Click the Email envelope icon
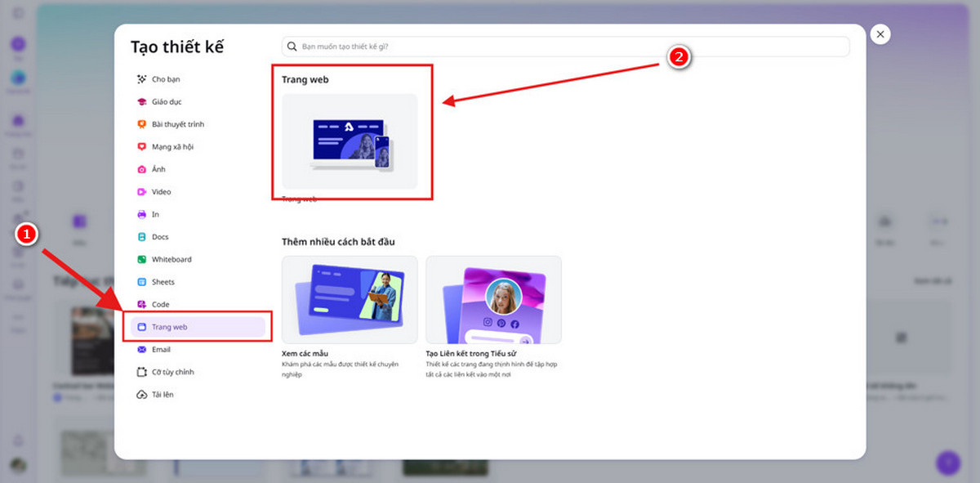Viewport: 980px width, 483px height. tap(142, 349)
